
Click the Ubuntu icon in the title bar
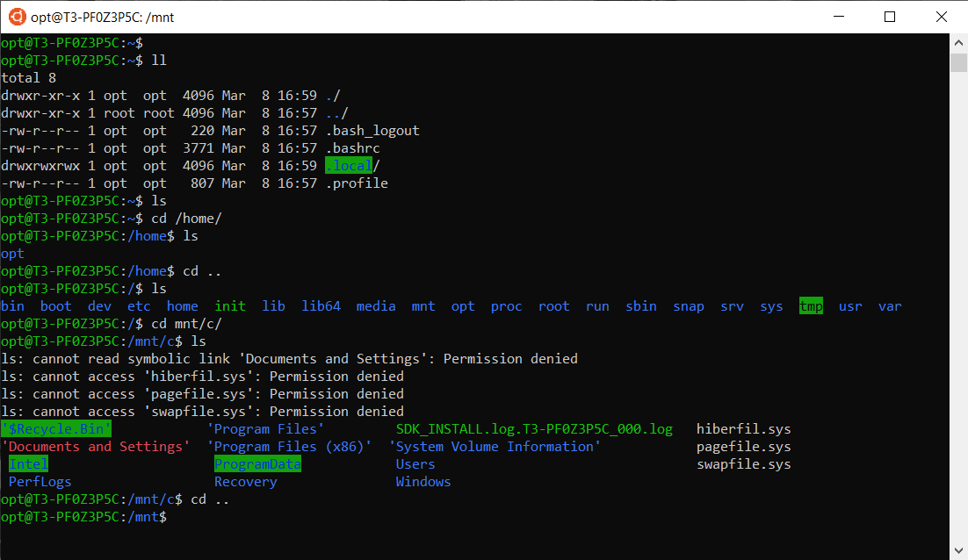tap(16, 16)
